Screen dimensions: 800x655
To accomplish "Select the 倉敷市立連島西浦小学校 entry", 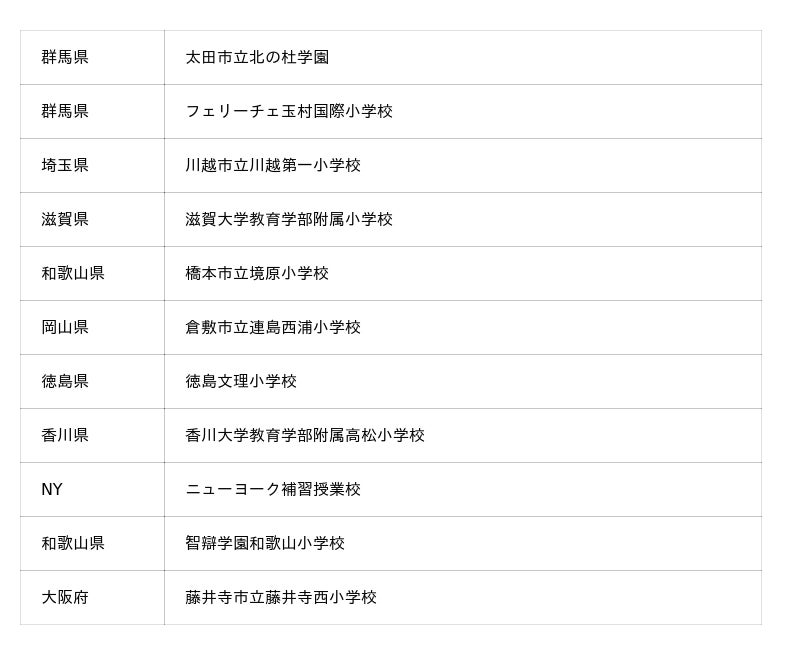I will [x=273, y=327].
